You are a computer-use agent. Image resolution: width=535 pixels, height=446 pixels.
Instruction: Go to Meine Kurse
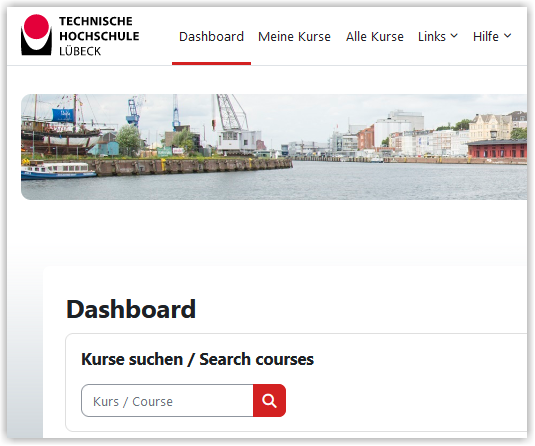coord(294,37)
